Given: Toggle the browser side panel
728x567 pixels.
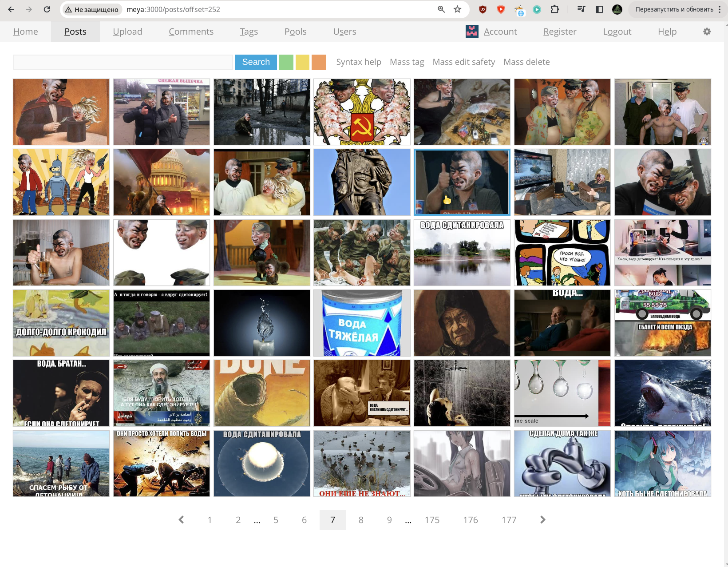Looking at the screenshot, I should click(599, 9).
